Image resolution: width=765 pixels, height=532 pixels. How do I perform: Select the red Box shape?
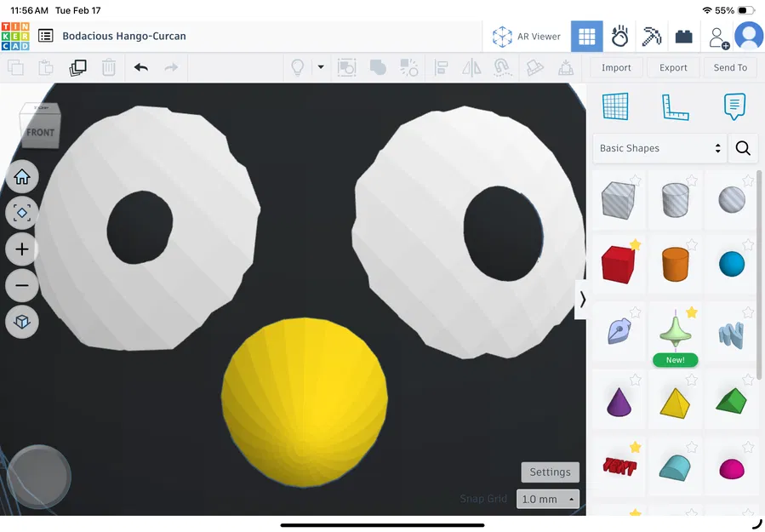click(x=618, y=265)
